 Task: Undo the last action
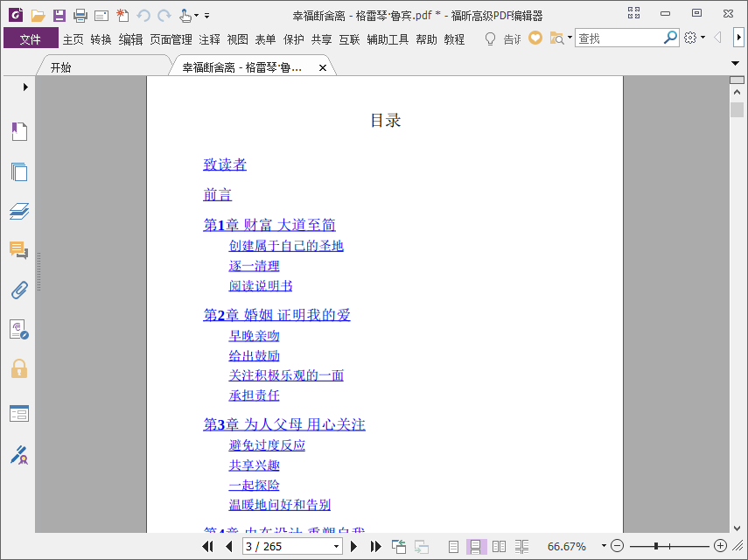point(143,16)
